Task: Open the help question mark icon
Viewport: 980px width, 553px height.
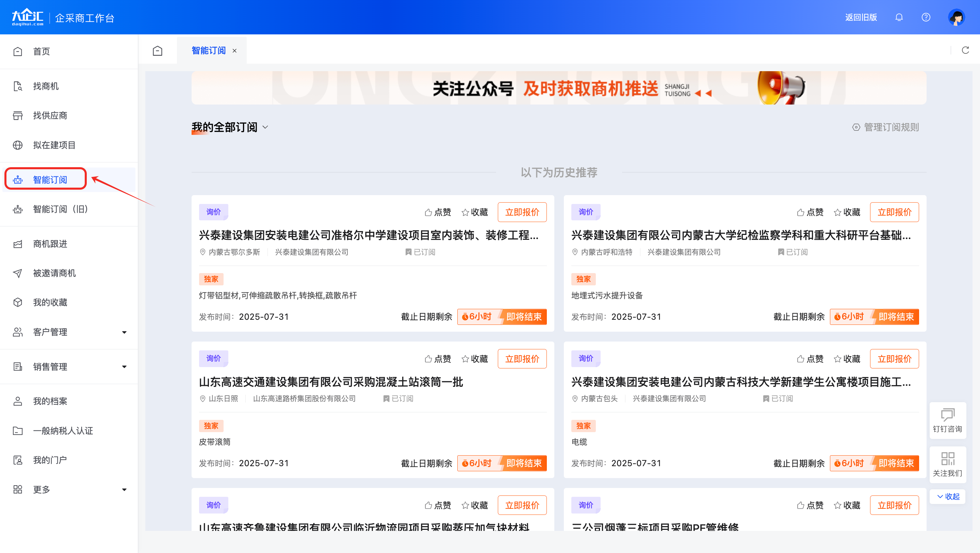Action: pyautogui.click(x=926, y=17)
